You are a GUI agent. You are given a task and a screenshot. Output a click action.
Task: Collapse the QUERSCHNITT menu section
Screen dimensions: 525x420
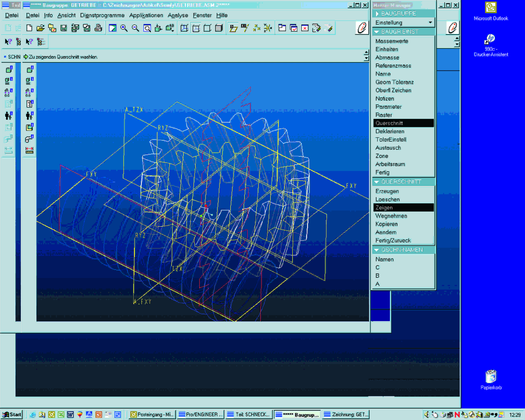(x=376, y=182)
